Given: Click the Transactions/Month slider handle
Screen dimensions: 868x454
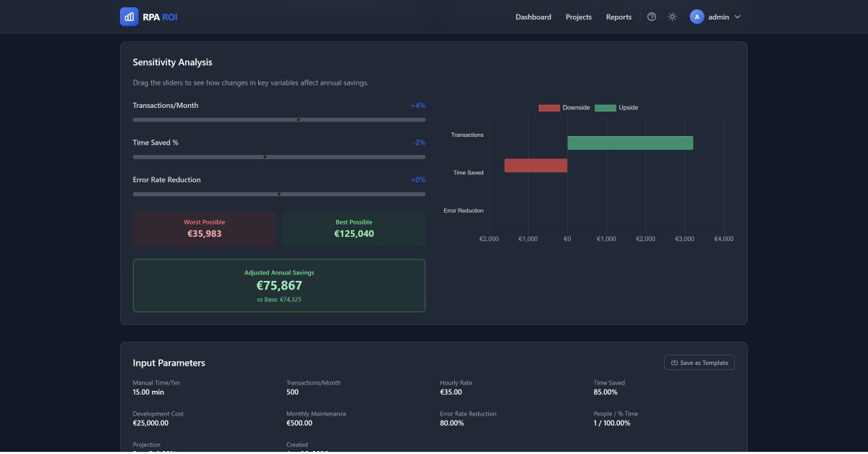Looking at the screenshot, I should [299, 119].
